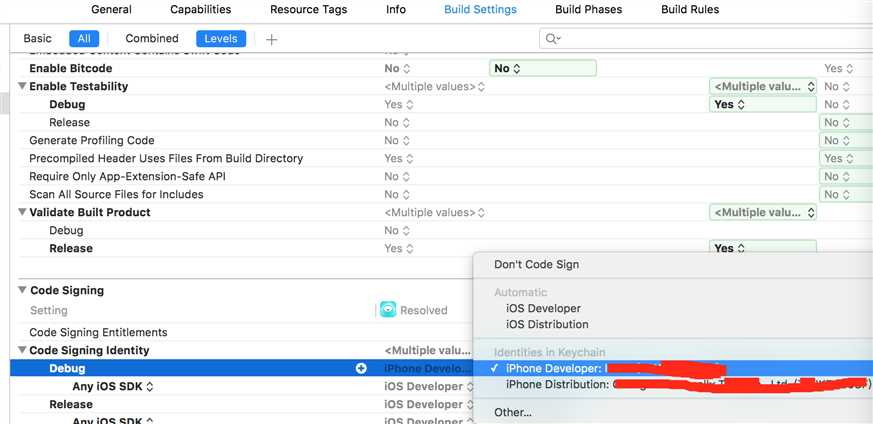Click the magnifying glass search icon
This screenshot has height=424, width=873.
point(551,39)
